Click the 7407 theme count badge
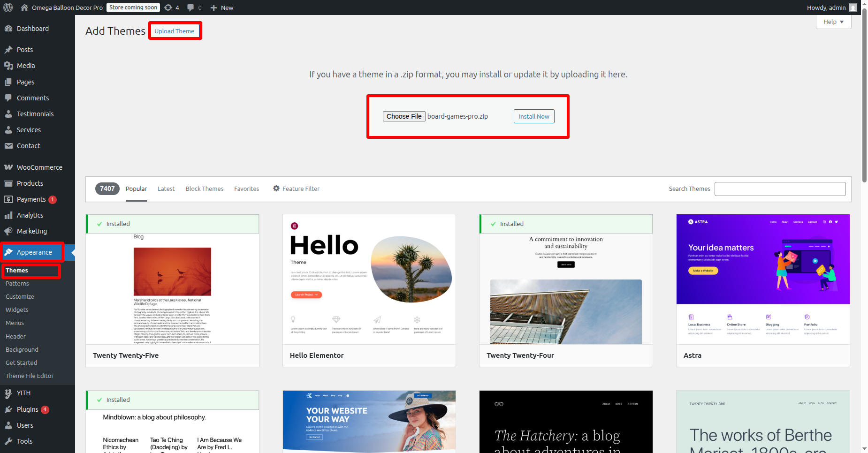The image size is (868, 453). (x=107, y=189)
